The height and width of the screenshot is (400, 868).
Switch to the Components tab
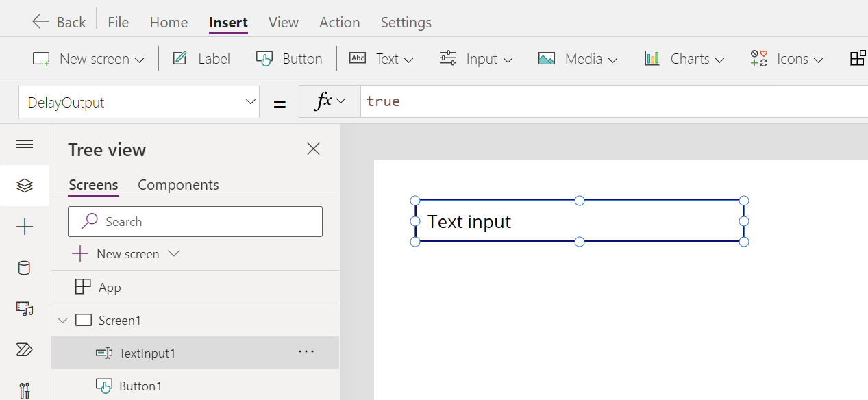click(178, 185)
